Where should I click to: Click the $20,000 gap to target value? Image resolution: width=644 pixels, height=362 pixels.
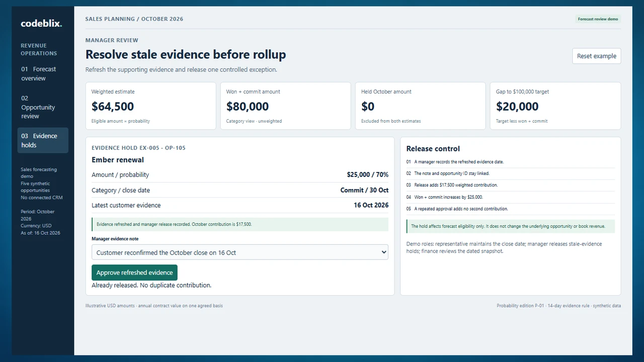517,107
